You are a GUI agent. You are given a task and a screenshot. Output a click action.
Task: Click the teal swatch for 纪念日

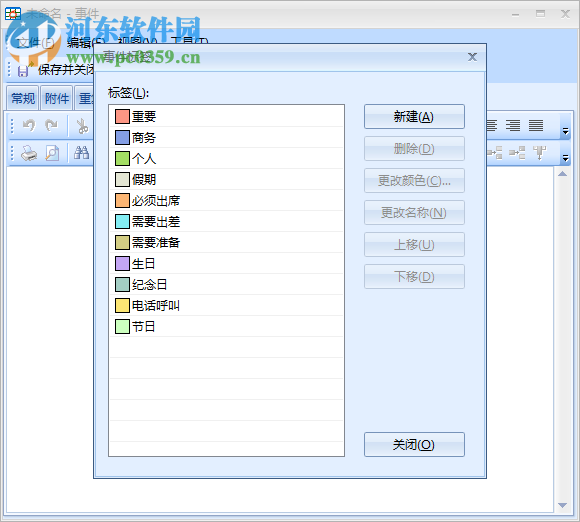coord(122,285)
